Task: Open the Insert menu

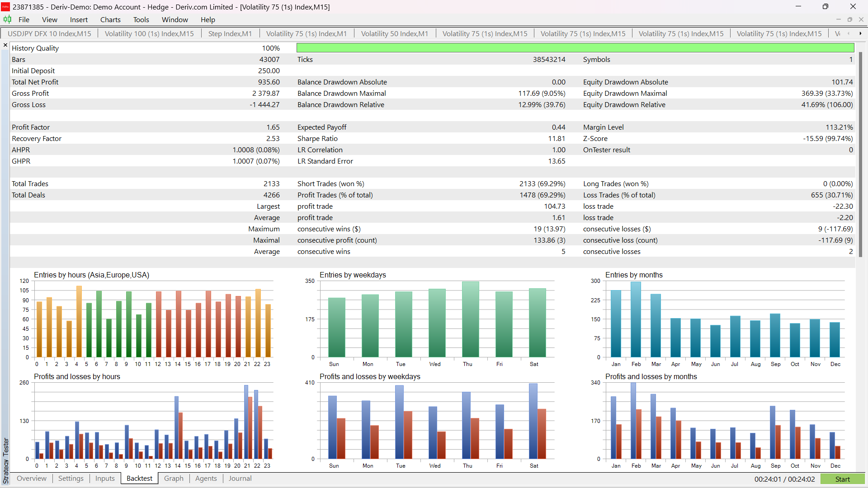Action: pos(79,19)
